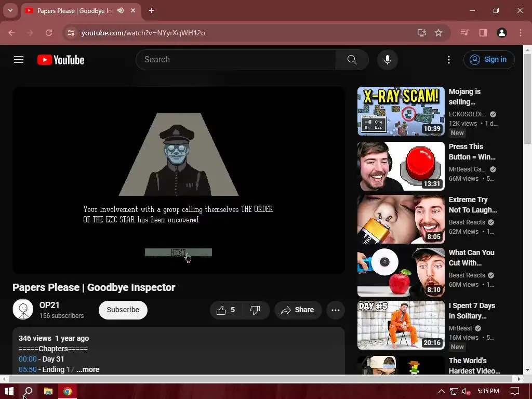
Task: Open network tray icon
Action: coord(454,391)
